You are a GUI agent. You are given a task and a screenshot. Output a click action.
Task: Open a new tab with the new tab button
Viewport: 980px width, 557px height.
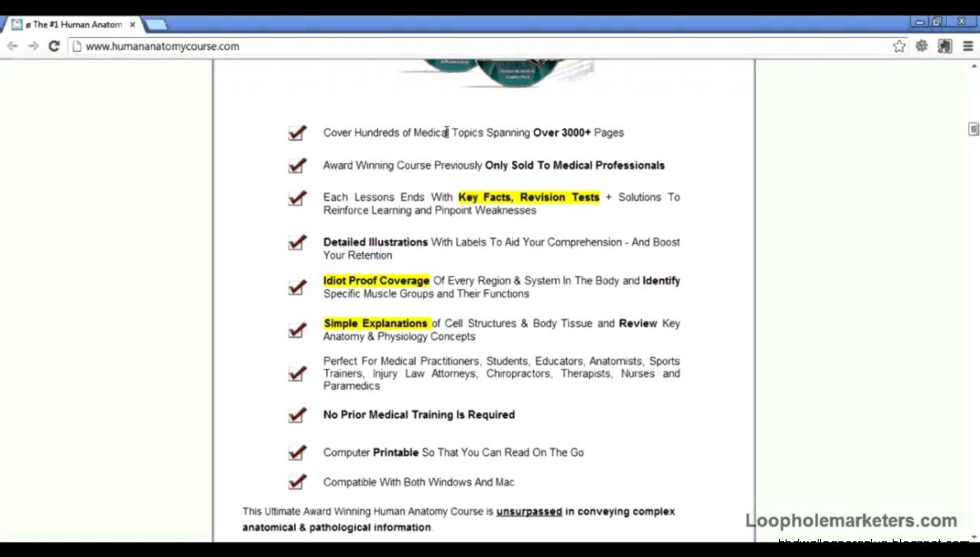coord(156,25)
